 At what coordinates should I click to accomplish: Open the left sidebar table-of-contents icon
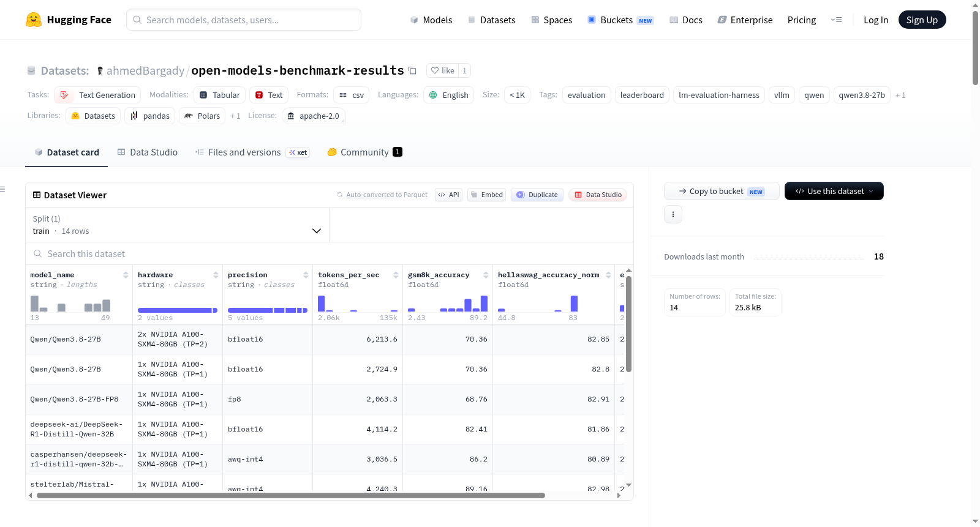point(3,189)
